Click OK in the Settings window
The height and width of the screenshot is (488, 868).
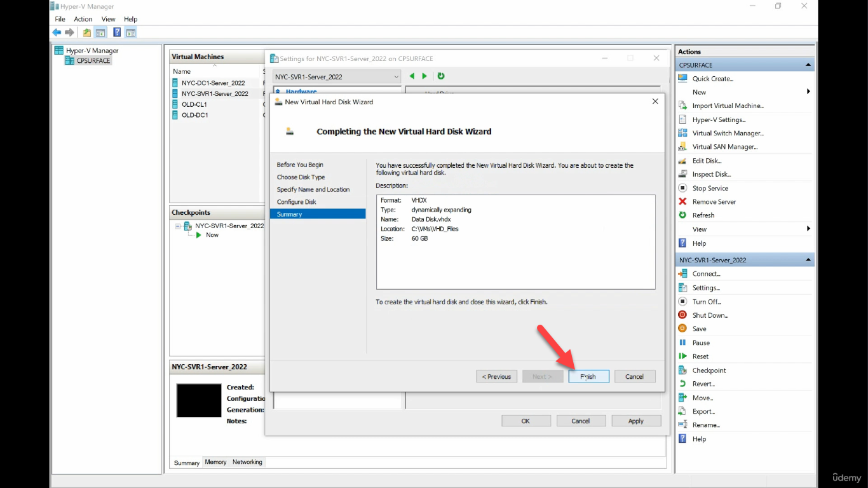click(x=526, y=421)
